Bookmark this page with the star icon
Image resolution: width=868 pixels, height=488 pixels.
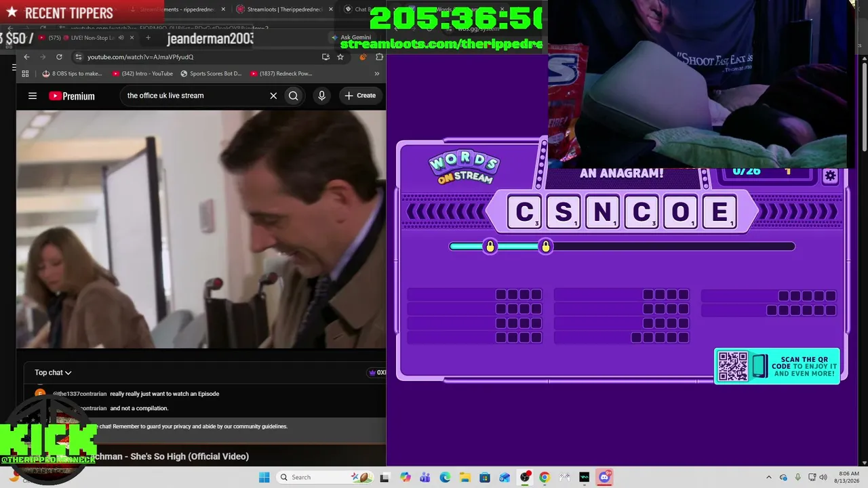340,57
